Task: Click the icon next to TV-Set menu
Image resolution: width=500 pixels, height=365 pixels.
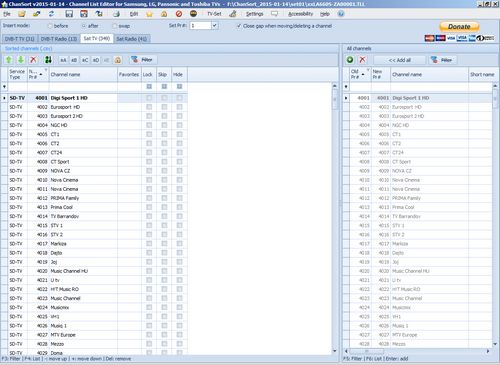Action: click(233, 14)
